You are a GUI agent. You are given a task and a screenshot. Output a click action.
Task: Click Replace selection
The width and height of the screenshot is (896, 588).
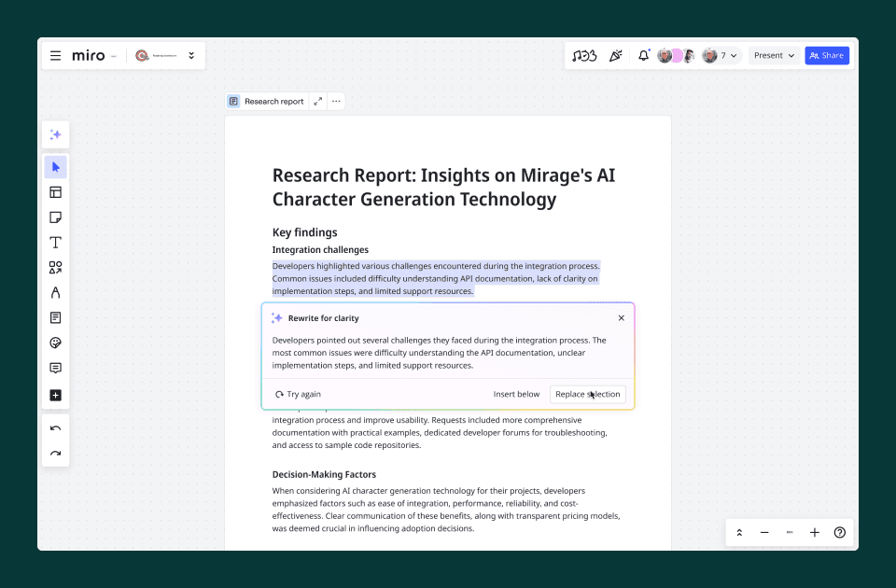(x=587, y=394)
